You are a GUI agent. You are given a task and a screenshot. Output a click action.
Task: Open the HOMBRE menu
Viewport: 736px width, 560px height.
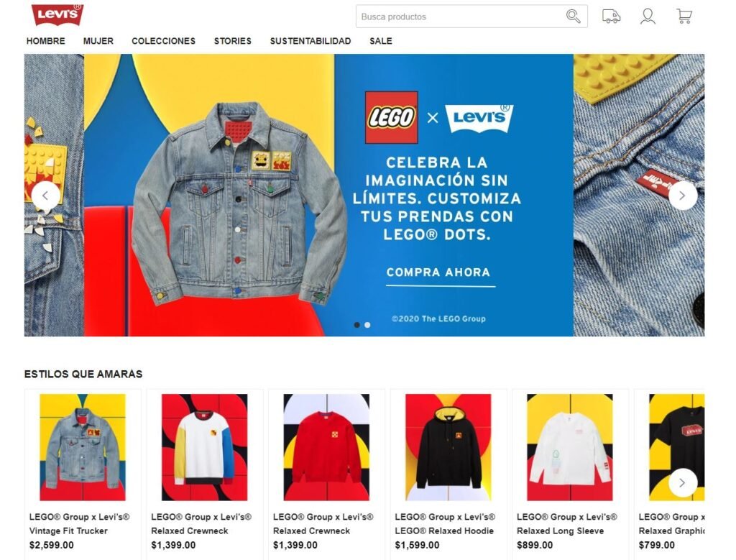pyautogui.click(x=45, y=41)
